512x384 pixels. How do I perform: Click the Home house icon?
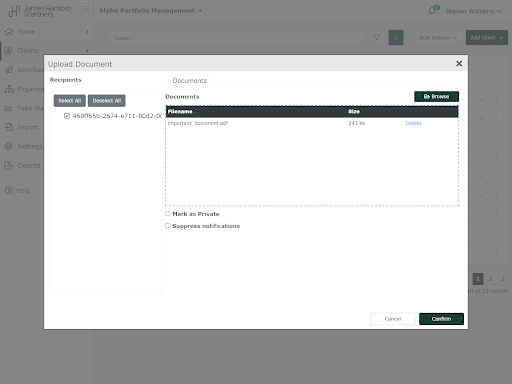(9, 31)
